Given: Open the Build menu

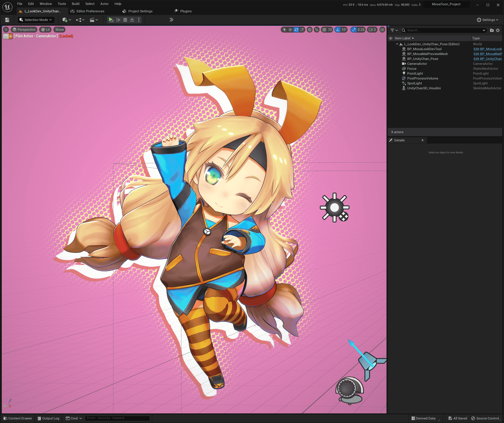Looking at the screenshot, I should [76, 4].
